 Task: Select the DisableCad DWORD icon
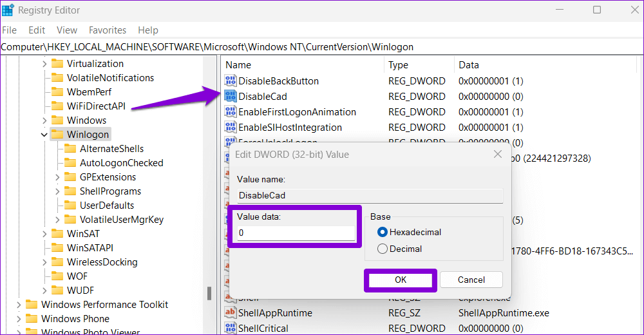231,96
